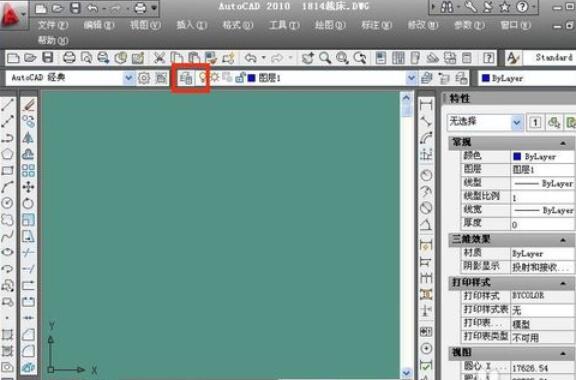Click the Layer Previous icon

click(444, 78)
